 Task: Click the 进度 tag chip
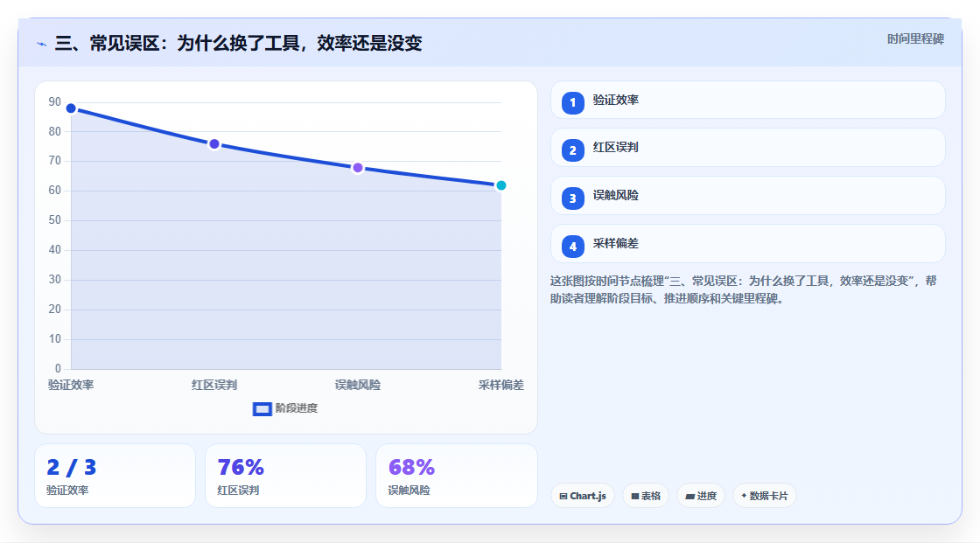tap(701, 496)
